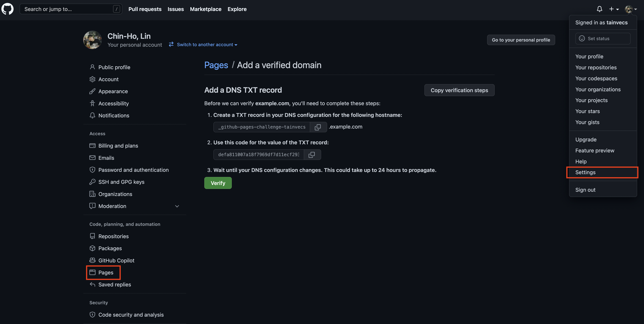Image resolution: width=644 pixels, height=324 pixels.
Task: Click the Pages browser icon
Action: [92, 272]
